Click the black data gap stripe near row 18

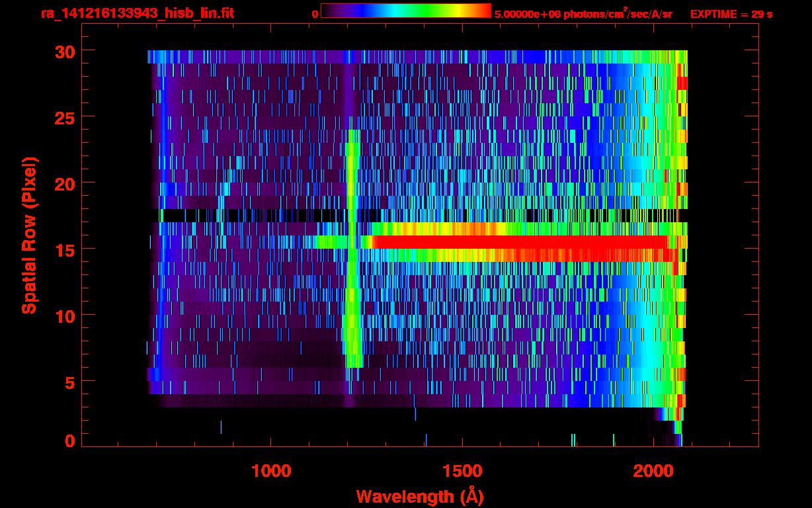click(420, 216)
